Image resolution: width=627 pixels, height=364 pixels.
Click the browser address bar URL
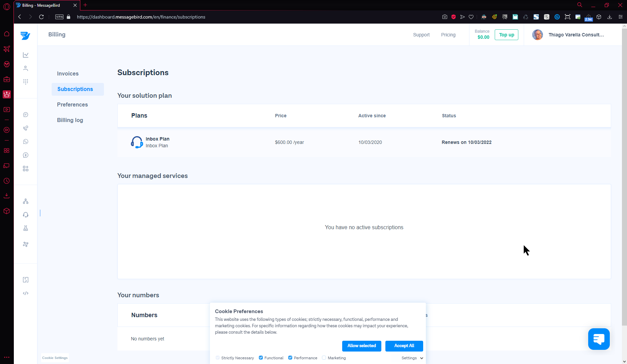(x=141, y=17)
